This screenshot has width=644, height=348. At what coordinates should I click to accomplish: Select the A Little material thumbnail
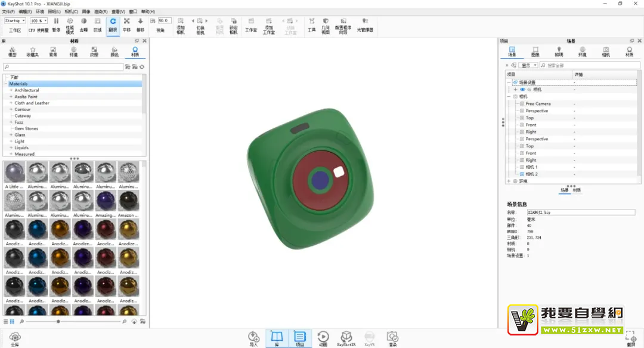(x=14, y=173)
